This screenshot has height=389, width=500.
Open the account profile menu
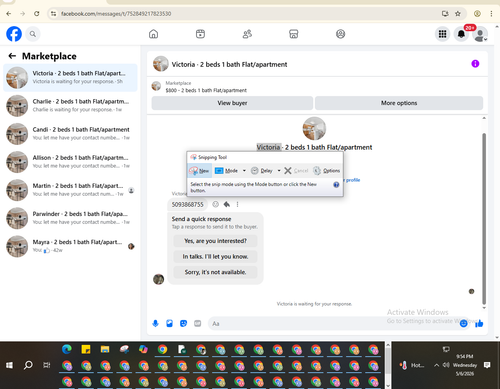pos(480,35)
